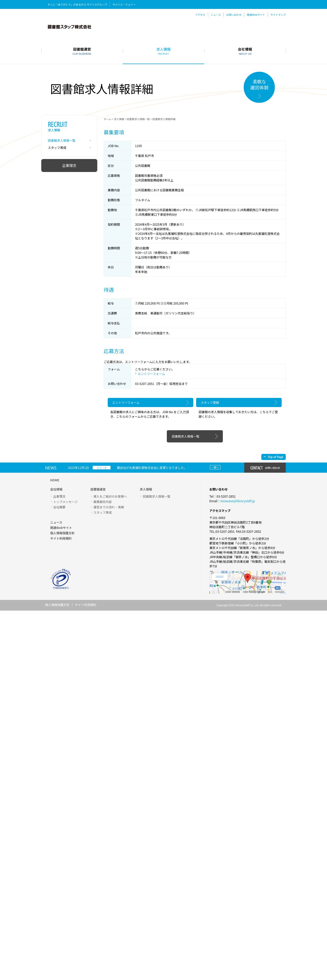The height and width of the screenshot is (980, 327).
Task: Click ホーム in breadcrumb
Action: point(107,119)
